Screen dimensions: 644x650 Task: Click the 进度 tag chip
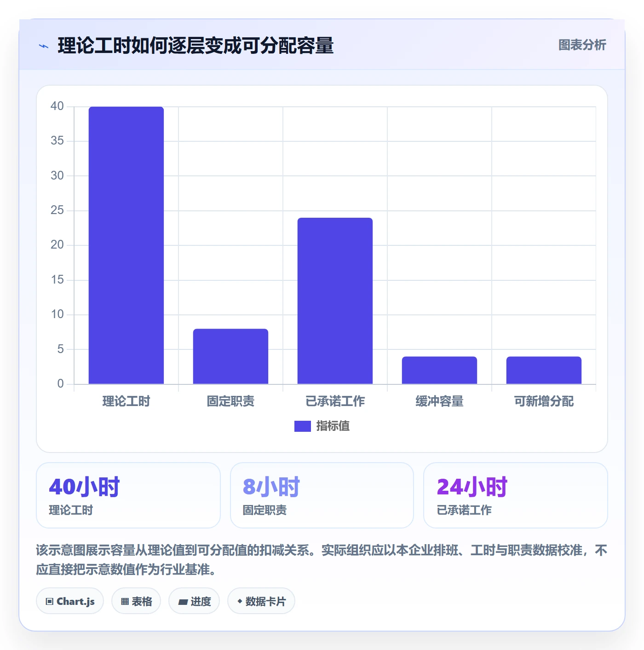tap(194, 601)
